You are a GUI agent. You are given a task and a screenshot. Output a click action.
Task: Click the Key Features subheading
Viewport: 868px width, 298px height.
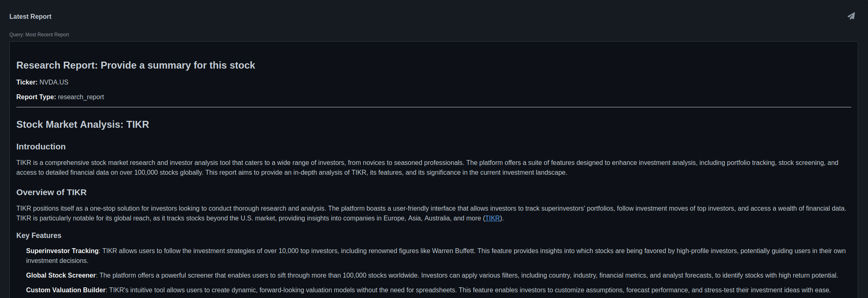click(39, 236)
